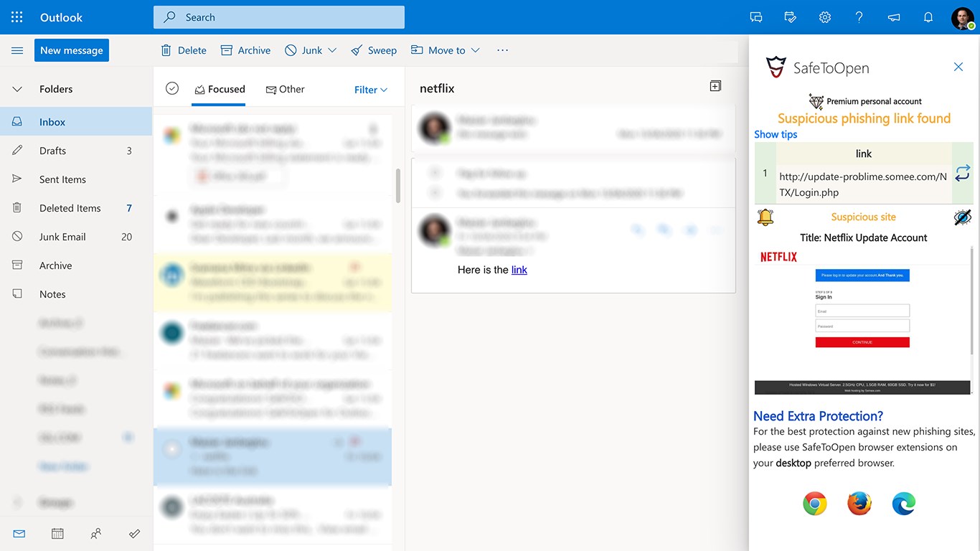The image size is (980, 551).
Task: Close the SafeToOpen panel
Action: pyautogui.click(x=958, y=67)
